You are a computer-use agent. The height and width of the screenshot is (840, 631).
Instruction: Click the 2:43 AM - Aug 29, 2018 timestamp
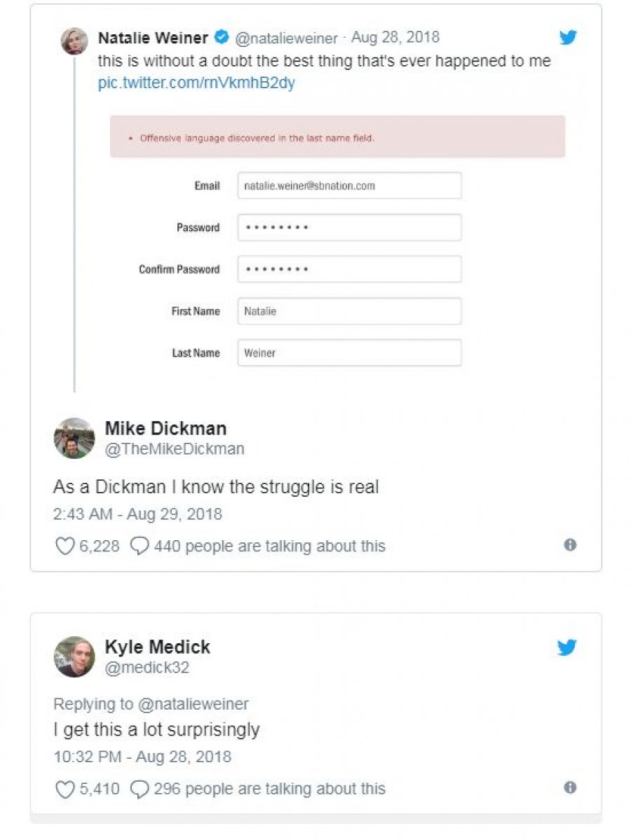point(137,514)
